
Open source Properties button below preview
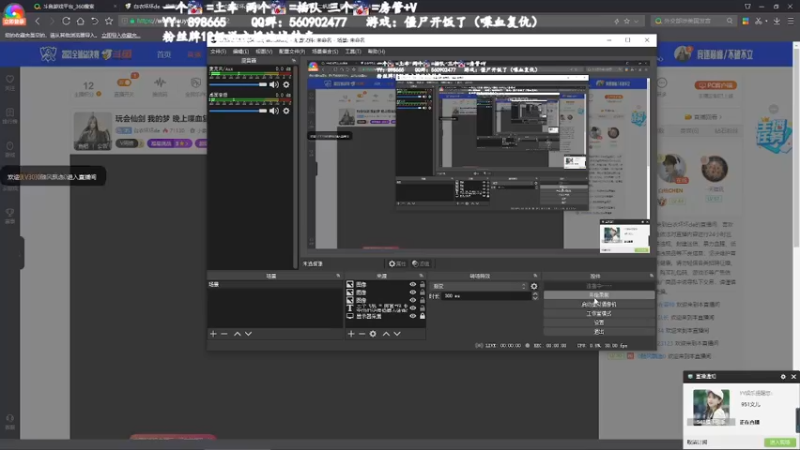point(397,264)
